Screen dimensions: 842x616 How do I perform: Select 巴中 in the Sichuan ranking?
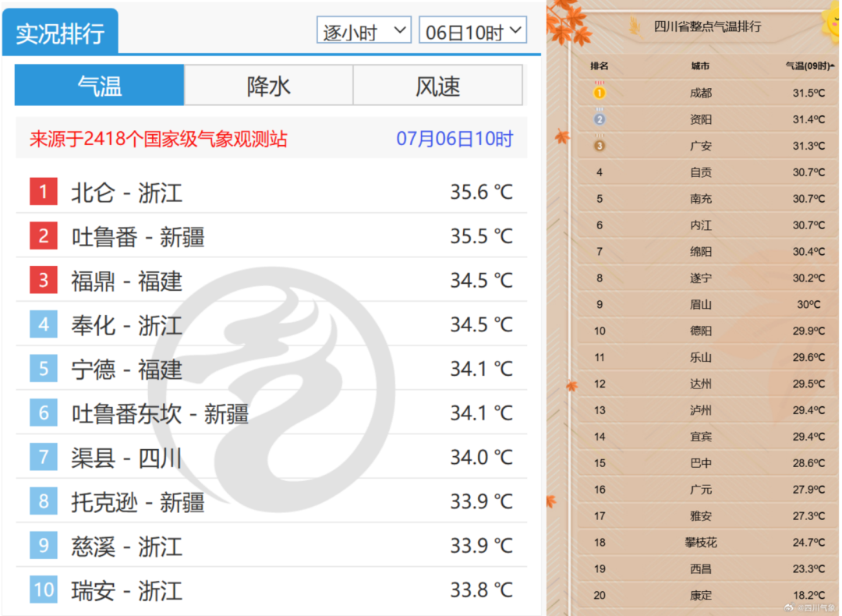pos(701,463)
